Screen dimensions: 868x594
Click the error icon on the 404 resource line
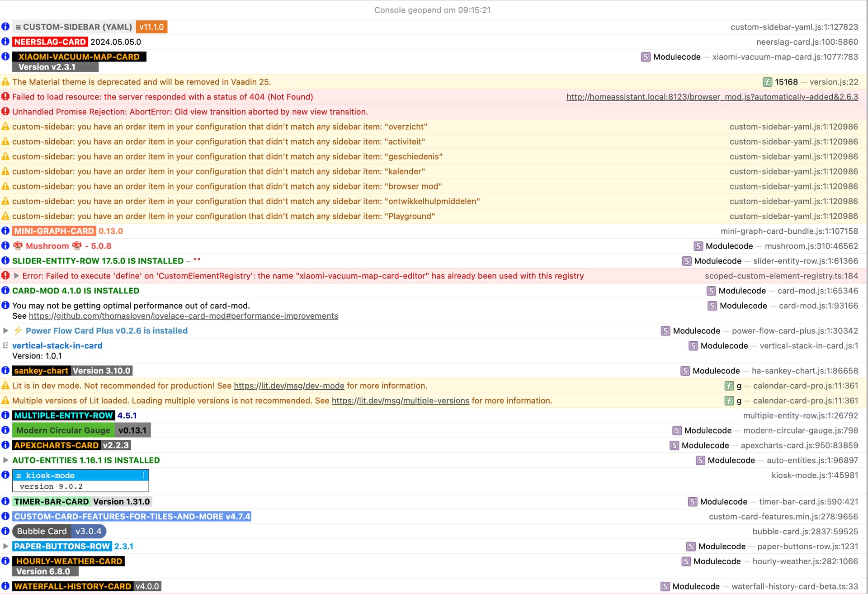tap(5, 97)
